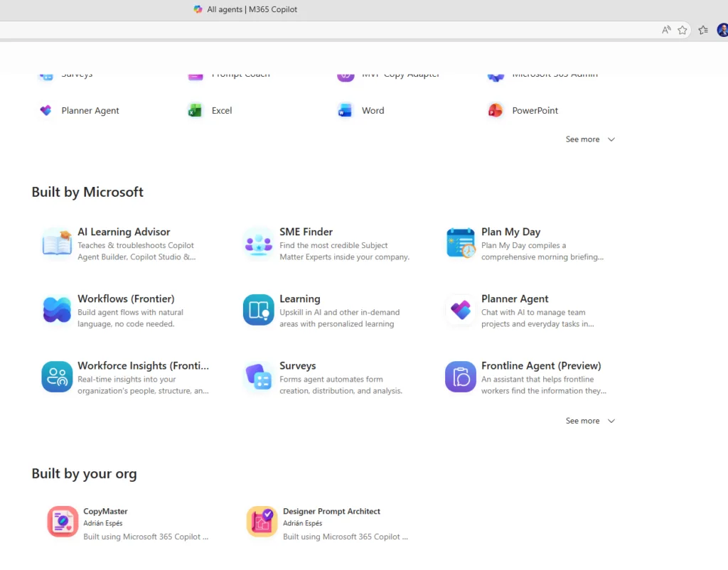Click the SME Finder people icon
Image resolution: width=728 pixels, height=570 pixels.
[x=259, y=243]
